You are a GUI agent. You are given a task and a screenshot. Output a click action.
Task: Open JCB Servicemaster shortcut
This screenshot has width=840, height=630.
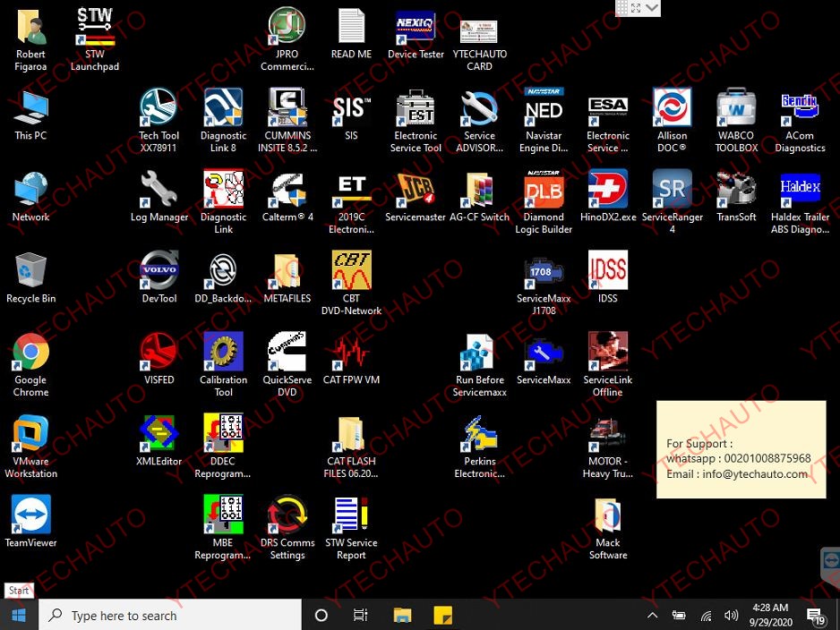click(x=416, y=196)
